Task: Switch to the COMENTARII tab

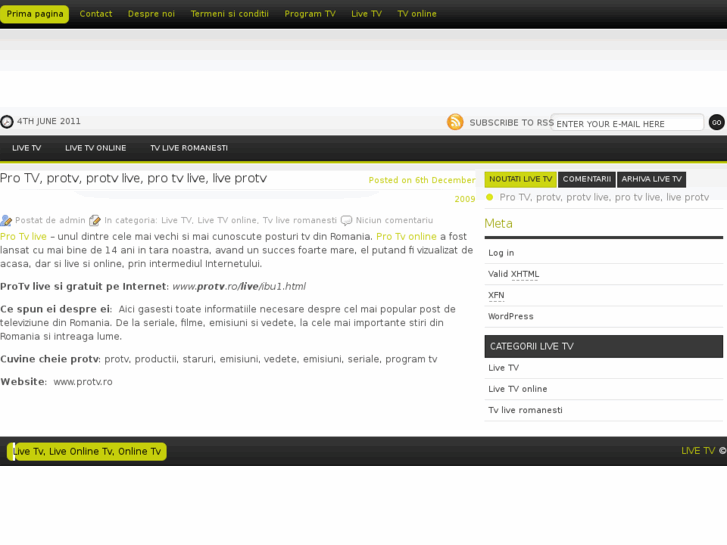Action: pyautogui.click(x=587, y=179)
